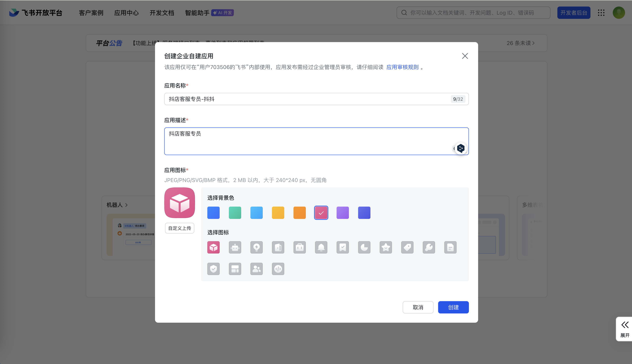Image resolution: width=632 pixels, height=364 pixels.
Task: Choose the star app icon
Action: coord(386,247)
